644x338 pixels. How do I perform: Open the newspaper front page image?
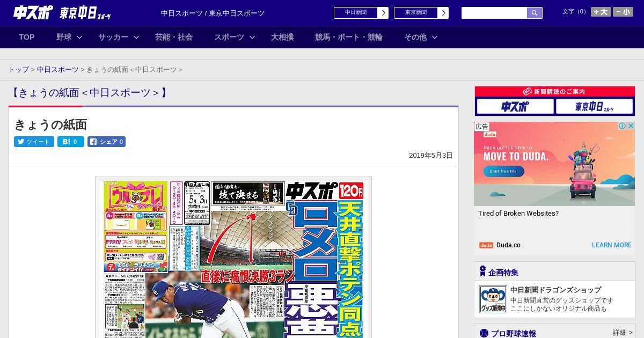(x=233, y=258)
